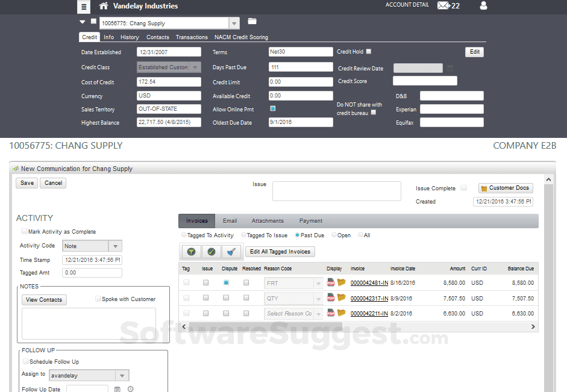Expand the Chang Supply customer dropdown
Image resolution: width=567 pixels, height=392 pixels.
234,23
